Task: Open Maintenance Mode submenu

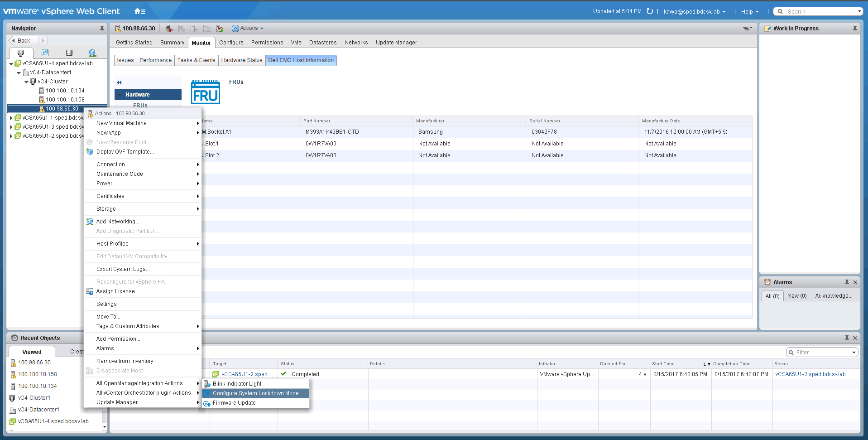Action: pos(143,174)
